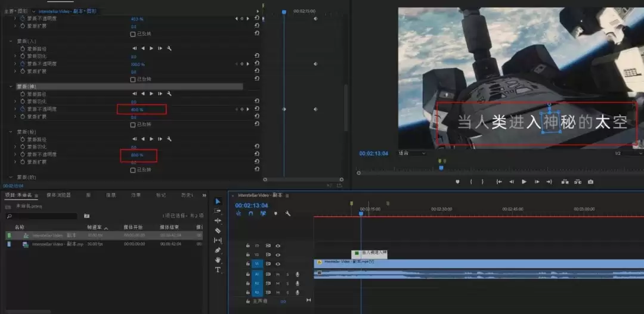Play the Program monitor preview
Screen dimensions: 644x314
point(524,182)
